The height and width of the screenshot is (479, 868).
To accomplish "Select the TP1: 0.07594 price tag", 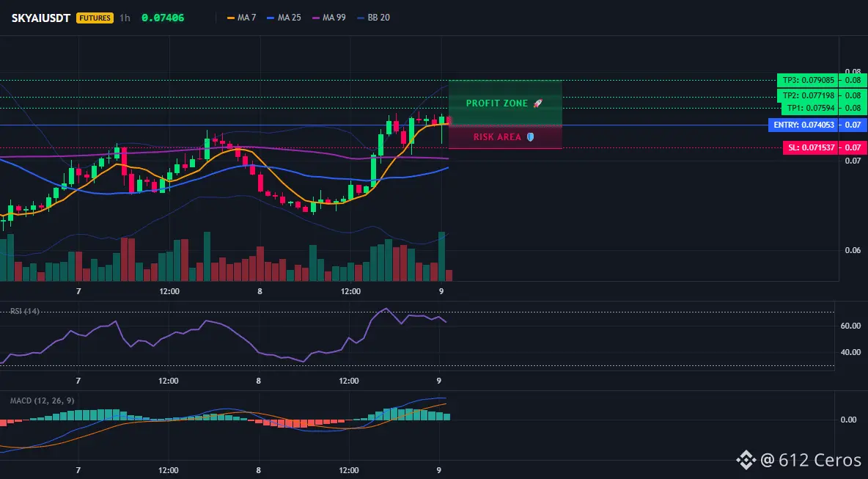I will (x=810, y=108).
